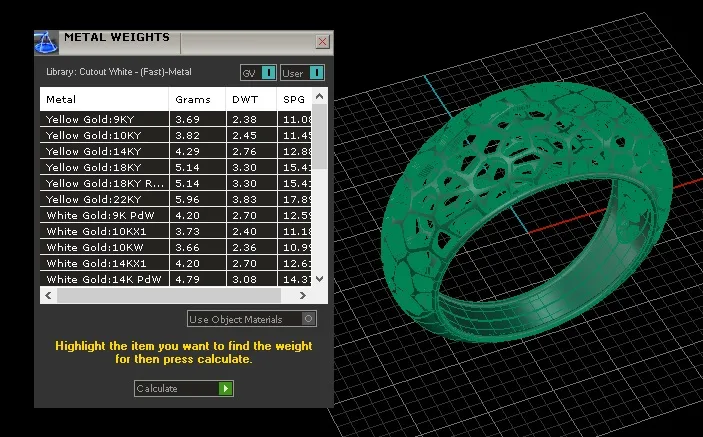The image size is (703, 437).
Task: Click the Calculate button
Action: click(x=183, y=389)
